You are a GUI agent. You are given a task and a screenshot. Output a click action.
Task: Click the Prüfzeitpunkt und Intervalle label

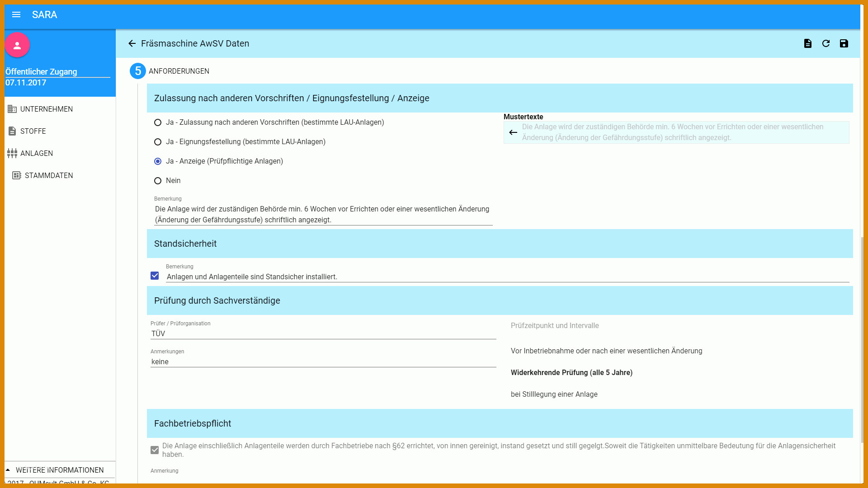[x=555, y=326]
